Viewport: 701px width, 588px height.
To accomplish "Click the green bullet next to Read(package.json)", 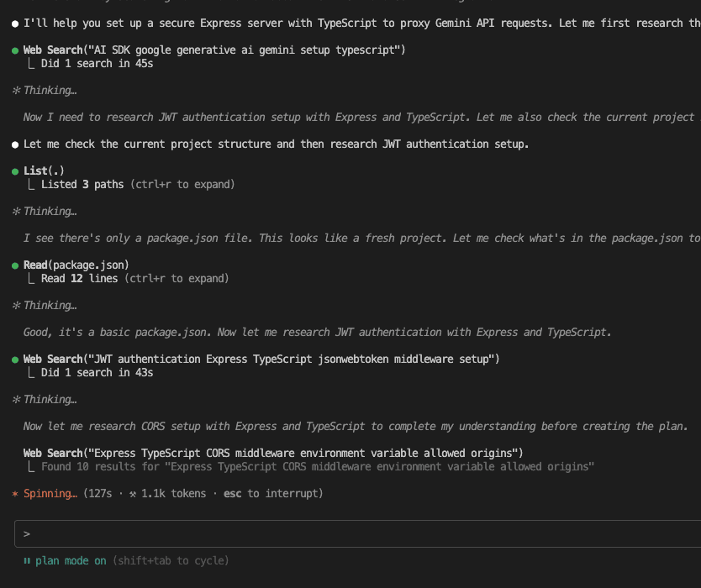I will coord(15,265).
